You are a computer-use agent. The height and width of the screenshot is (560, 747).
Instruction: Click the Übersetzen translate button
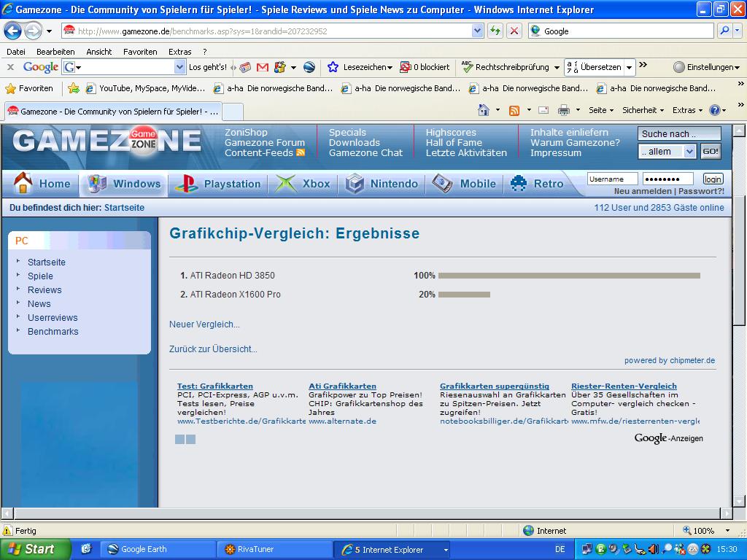pos(595,67)
